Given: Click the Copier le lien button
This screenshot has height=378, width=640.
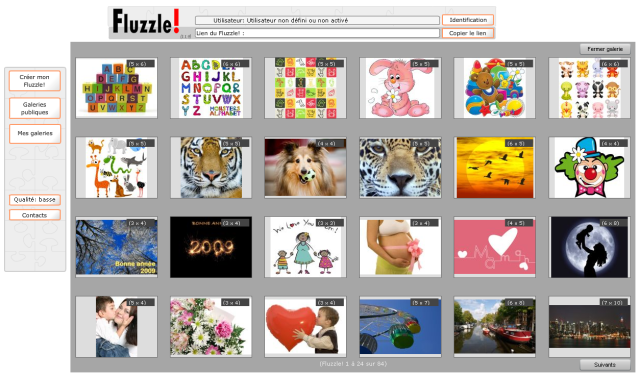Looking at the screenshot, I should tap(468, 33).
